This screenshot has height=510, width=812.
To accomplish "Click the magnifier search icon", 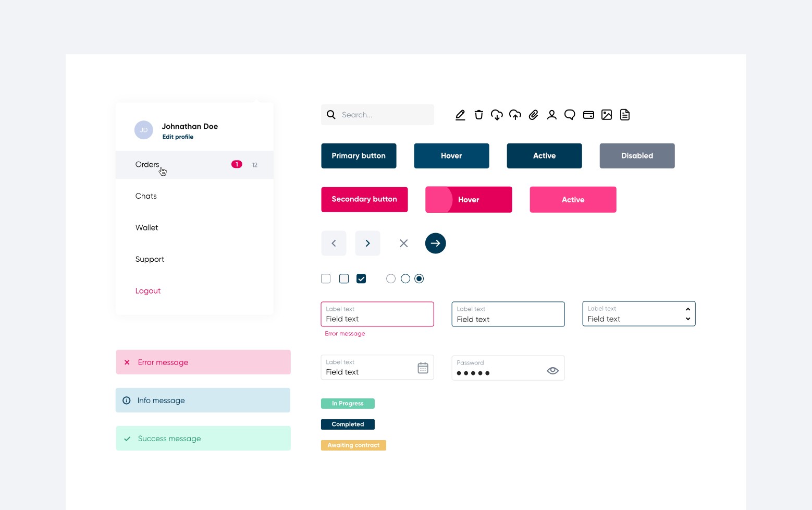I will click(331, 115).
